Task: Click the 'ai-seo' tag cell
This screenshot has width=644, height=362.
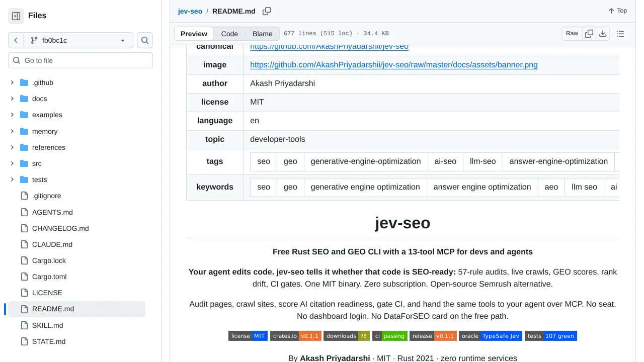Action: coord(445,161)
